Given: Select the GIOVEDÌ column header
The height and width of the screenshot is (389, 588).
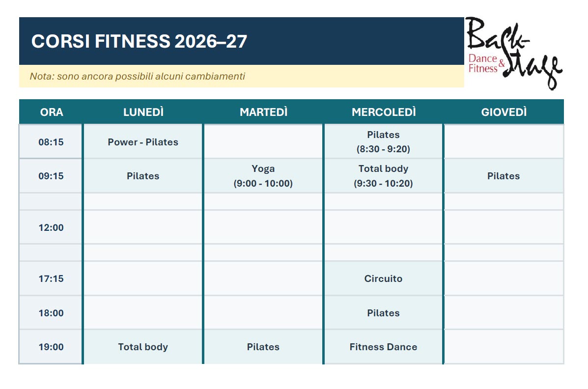Looking at the screenshot, I should pos(504,112).
